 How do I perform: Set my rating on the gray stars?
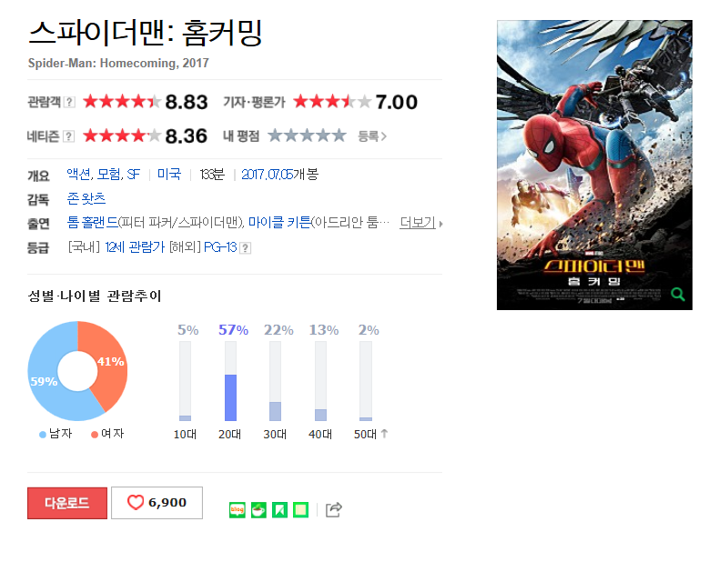[x=307, y=136]
